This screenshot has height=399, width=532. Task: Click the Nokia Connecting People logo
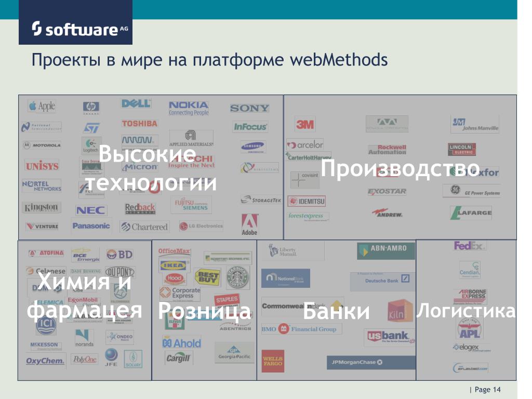189,108
